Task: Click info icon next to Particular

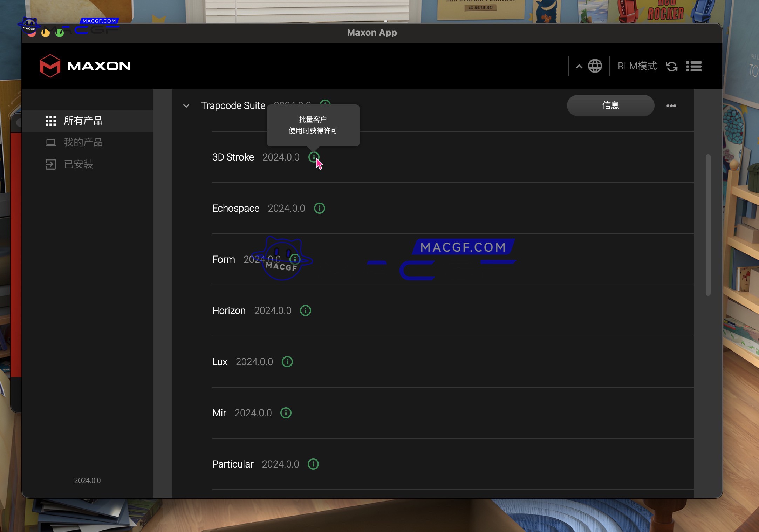Action: pyautogui.click(x=313, y=464)
